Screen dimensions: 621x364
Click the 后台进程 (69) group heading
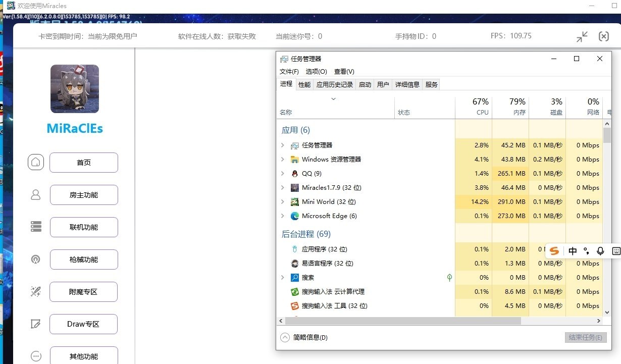pos(306,234)
